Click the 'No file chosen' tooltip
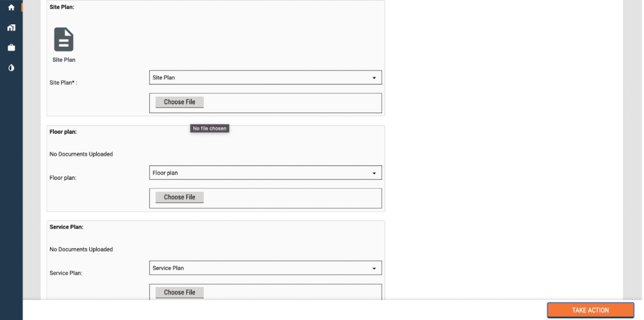 tap(209, 129)
